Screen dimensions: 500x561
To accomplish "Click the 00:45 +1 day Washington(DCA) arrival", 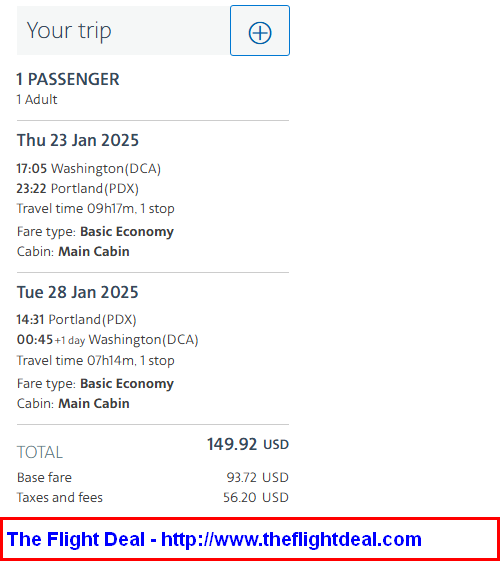I will pyautogui.click(x=107, y=339).
